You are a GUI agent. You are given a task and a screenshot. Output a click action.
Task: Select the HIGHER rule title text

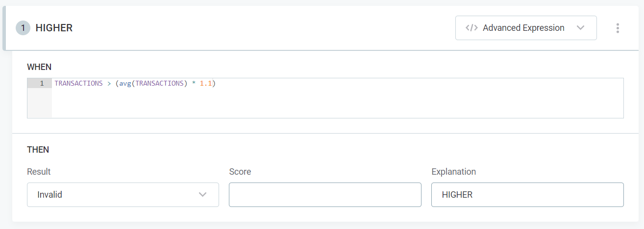tap(54, 28)
